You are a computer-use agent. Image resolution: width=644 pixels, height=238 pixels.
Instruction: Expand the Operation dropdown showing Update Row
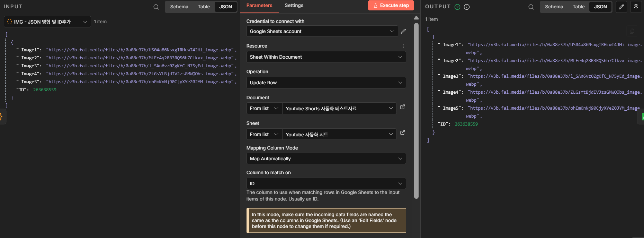pyautogui.click(x=326, y=83)
